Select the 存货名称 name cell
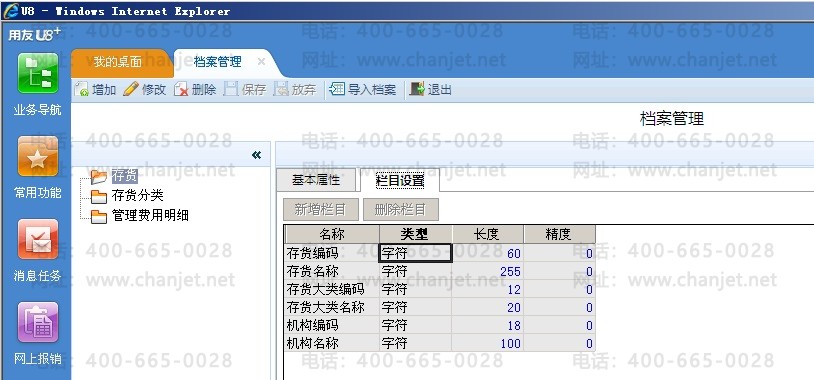 click(x=332, y=271)
